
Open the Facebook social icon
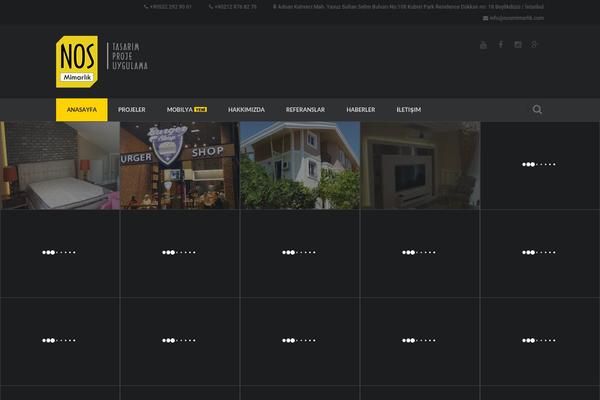(x=501, y=44)
